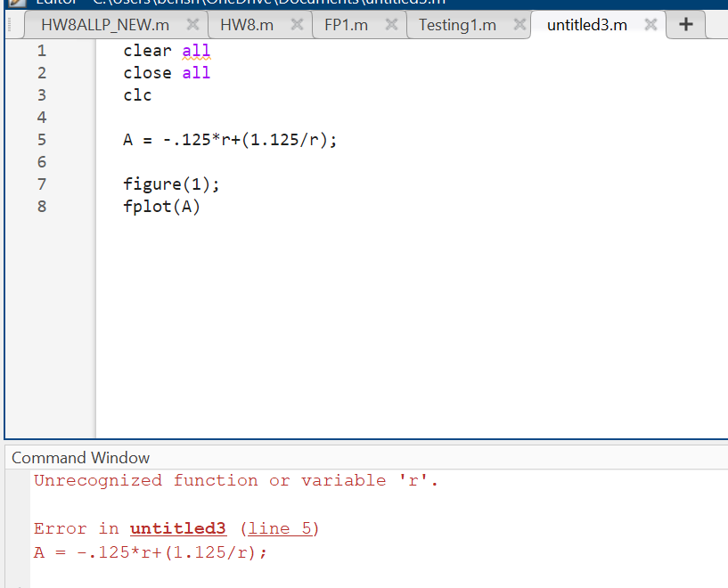Viewport: 728px width, 588px height.
Task: Click the Command Window header label
Action: tap(80, 457)
